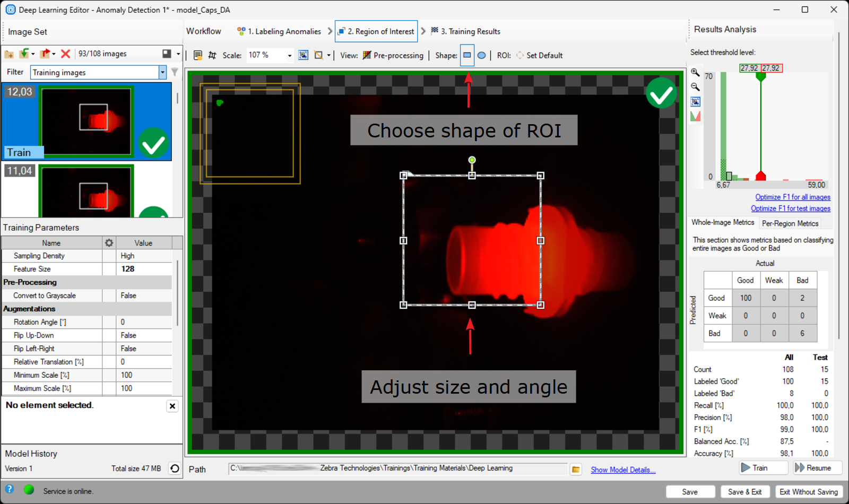This screenshot has width=849, height=504.
Task: Click the green threshold slider handle
Action: click(760, 77)
